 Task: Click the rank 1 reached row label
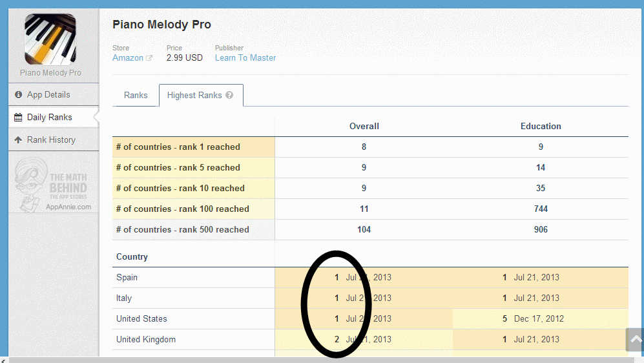tap(178, 147)
